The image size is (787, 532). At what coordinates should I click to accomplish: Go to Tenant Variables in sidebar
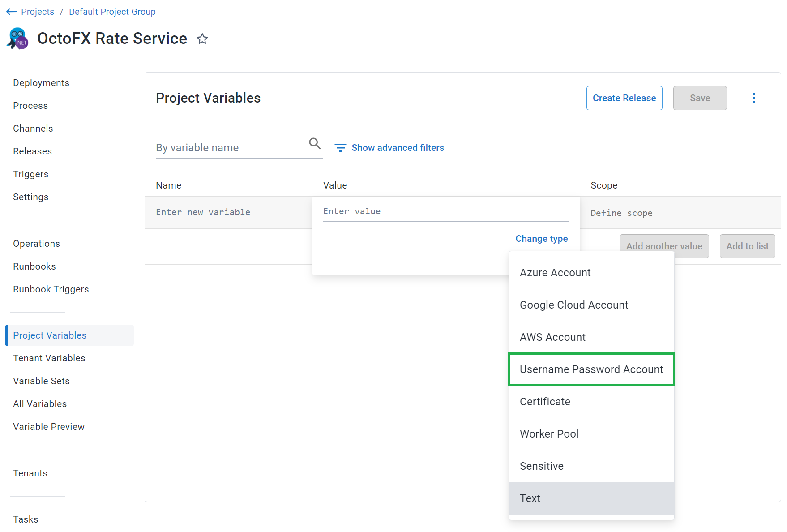point(49,358)
